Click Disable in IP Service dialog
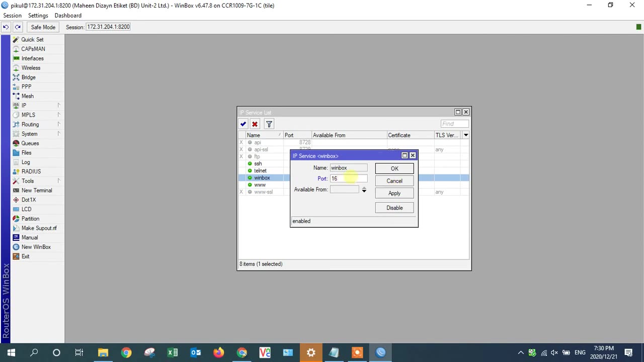644x362 pixels. point(394,208)
